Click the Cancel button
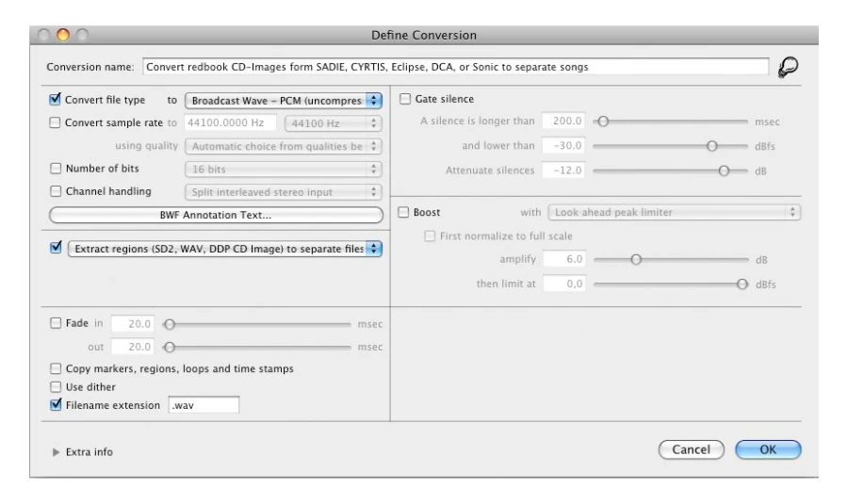This screenshot has height=504, width=848. pyautogui.click(x=692, y=450)
